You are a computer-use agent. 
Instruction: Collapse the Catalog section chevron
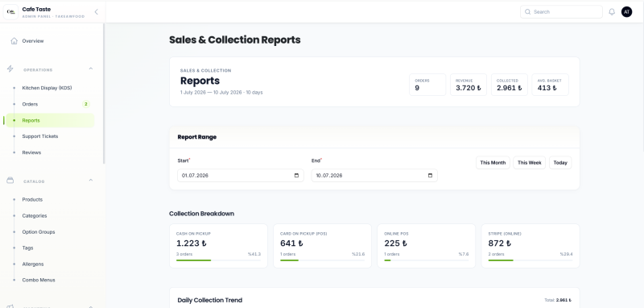(91, 180)
